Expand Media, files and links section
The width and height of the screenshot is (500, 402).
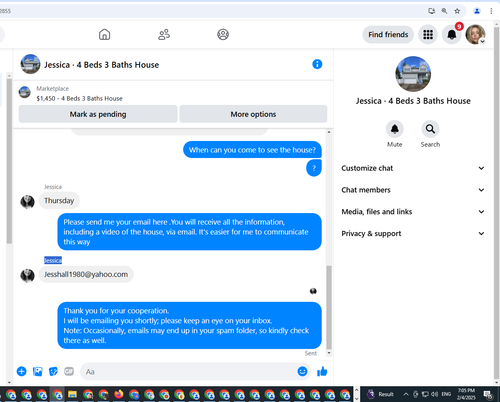(413, 212)
